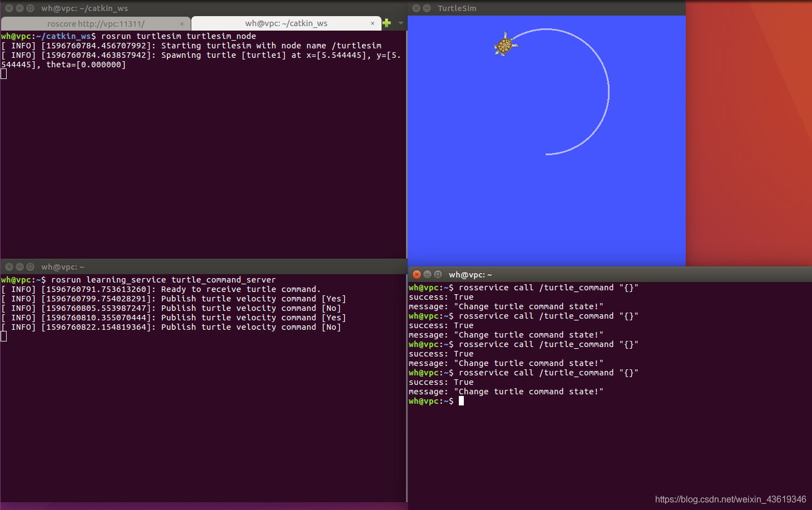This screenshot has height=510, width=812.
Task: Click the rosrun learning_service turtle_command_server command
Action: [x=138, y=280]
